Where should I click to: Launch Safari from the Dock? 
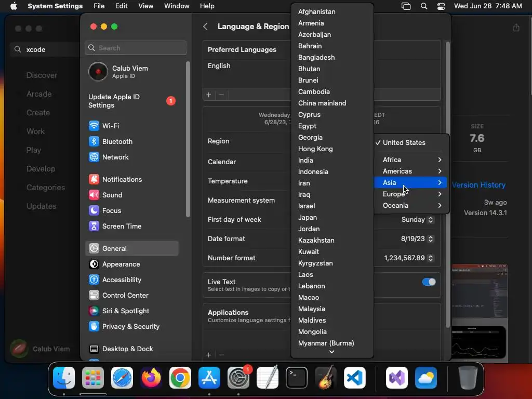[122, 378]
